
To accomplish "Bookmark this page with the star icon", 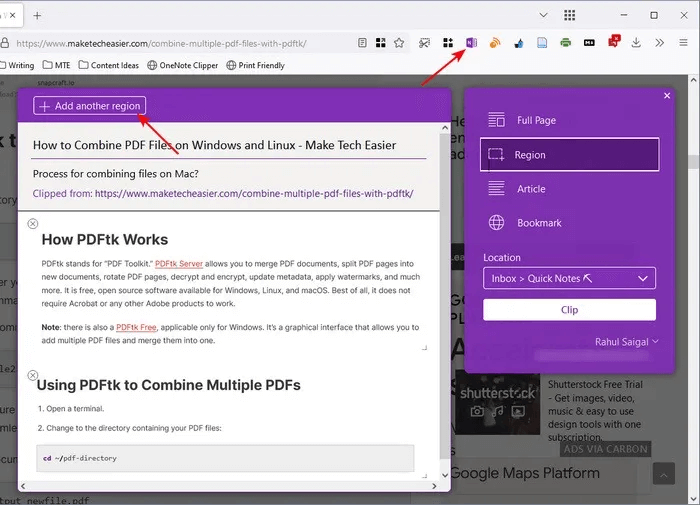I will (399, 43).
